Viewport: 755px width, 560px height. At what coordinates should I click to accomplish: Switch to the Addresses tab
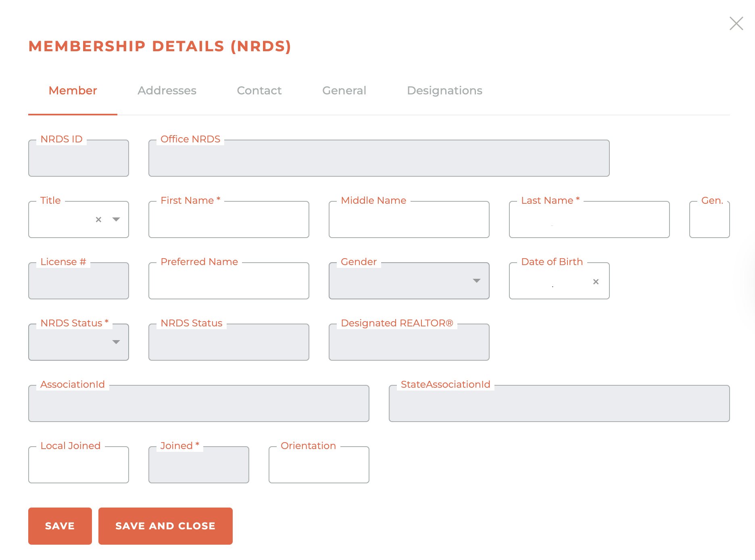167,90
